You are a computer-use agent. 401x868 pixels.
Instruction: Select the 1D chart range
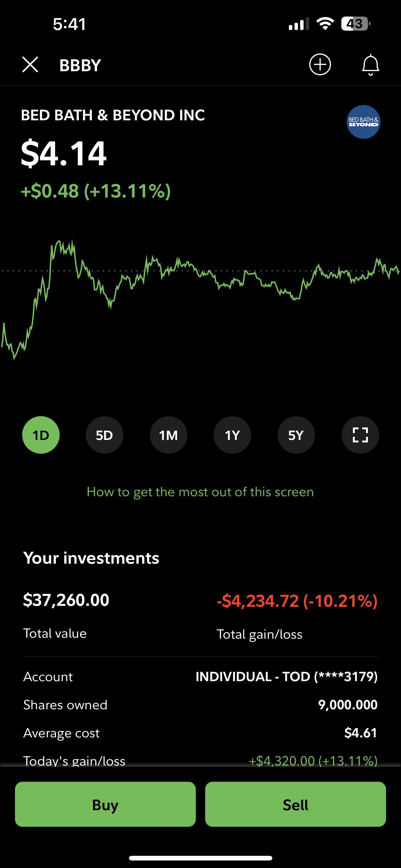[41, 435]
